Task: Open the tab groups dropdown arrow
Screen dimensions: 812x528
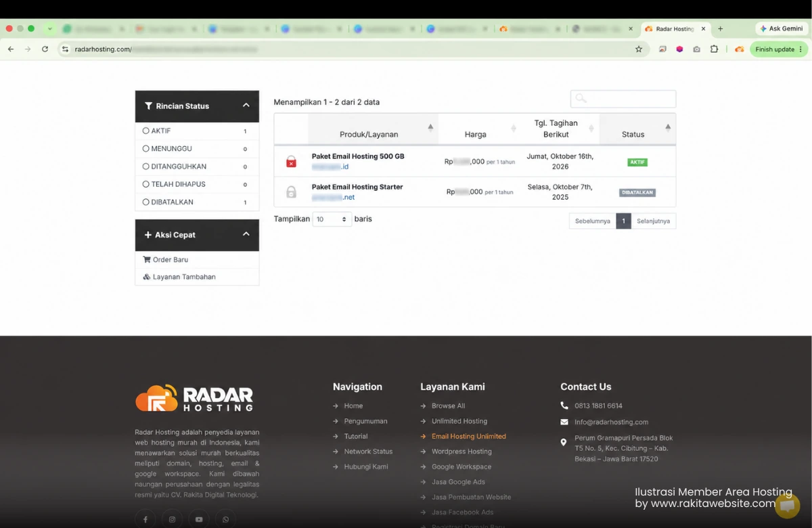Action: (50, 29)
